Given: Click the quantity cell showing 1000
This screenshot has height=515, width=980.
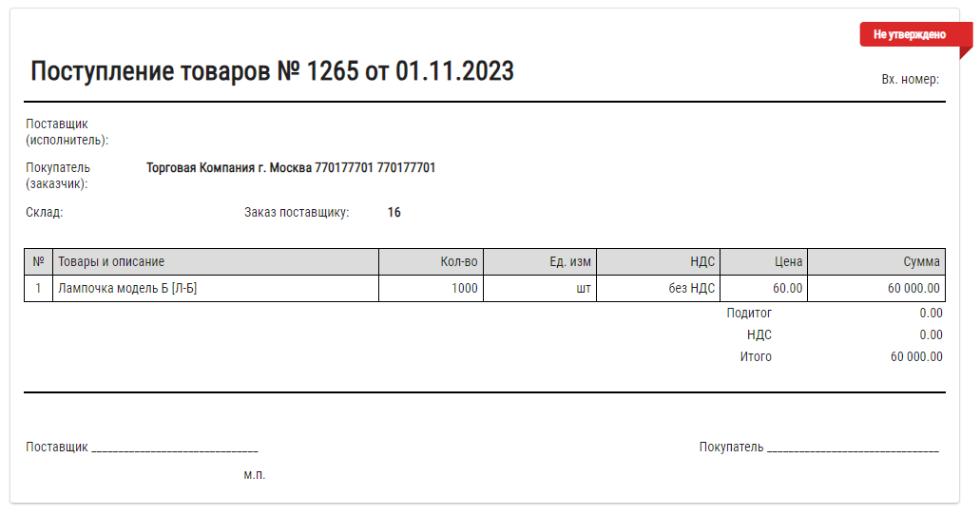Looking at the screenshot, I should coord(431,288).
